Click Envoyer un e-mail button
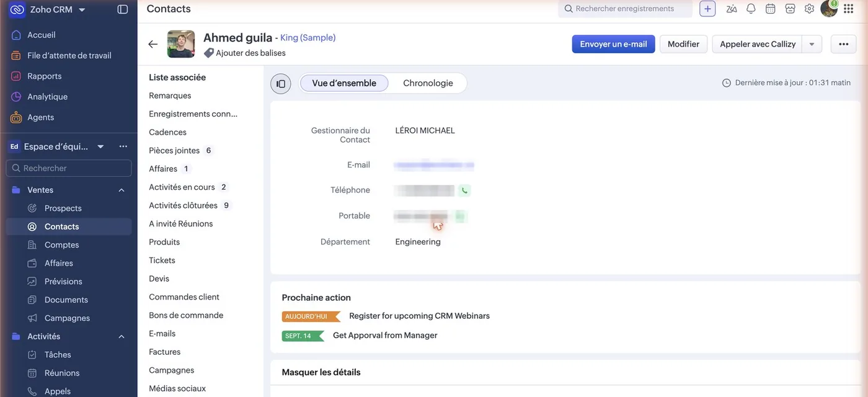This screenshot has width=868, height=397. [x=613, y=44]
